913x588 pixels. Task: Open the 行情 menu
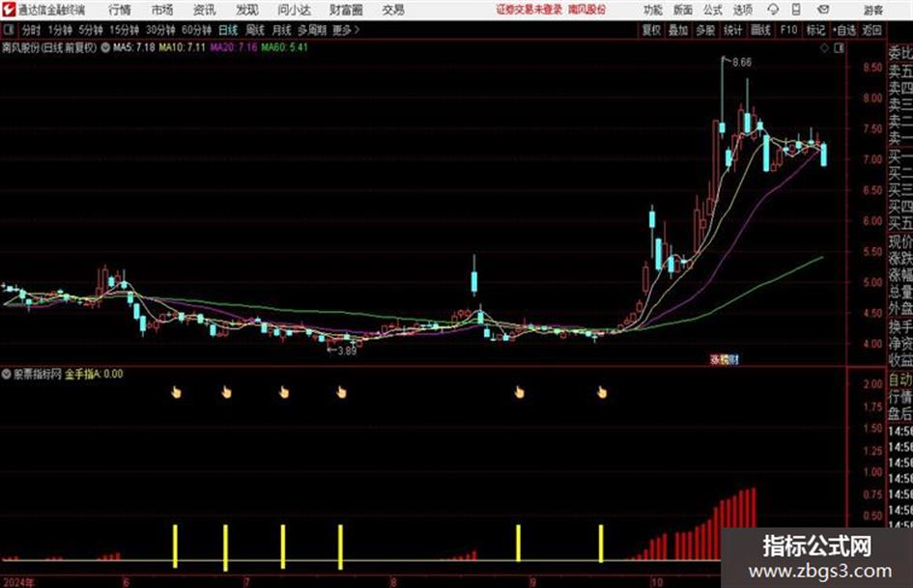point(120,10)
